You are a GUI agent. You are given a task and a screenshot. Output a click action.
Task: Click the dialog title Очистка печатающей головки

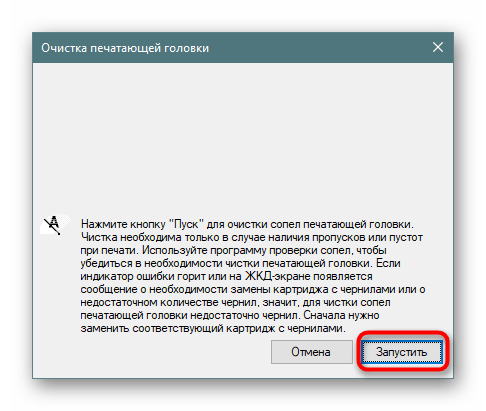click(x=125, y=48)
